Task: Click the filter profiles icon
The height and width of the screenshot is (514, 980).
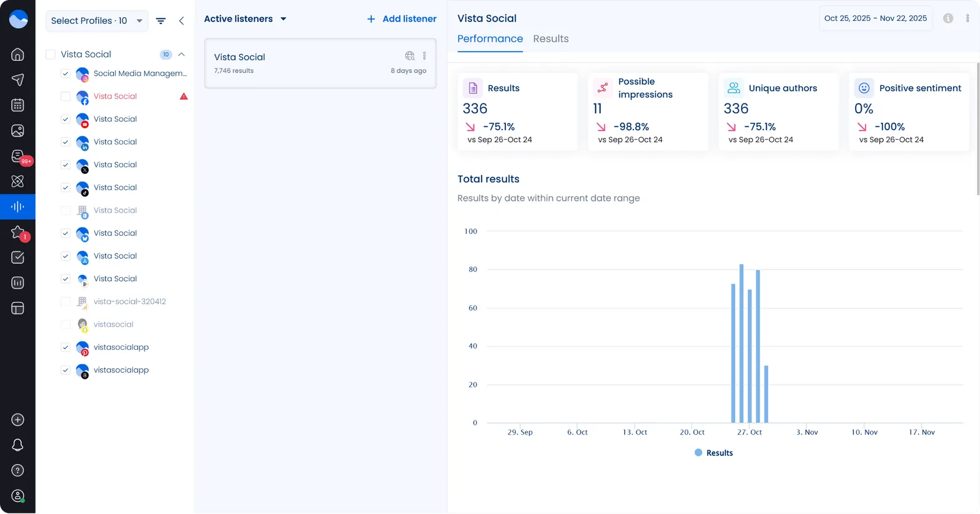Action: (161, 21)
